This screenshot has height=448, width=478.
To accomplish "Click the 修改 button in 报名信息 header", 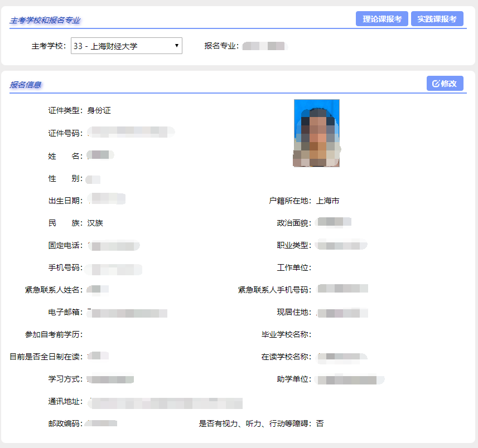I will tap(445, 83).
